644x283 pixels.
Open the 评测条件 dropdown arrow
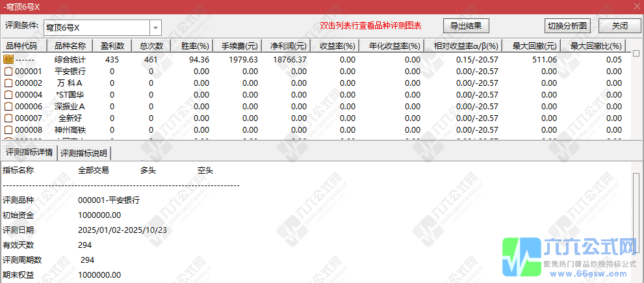click(156, 27)
